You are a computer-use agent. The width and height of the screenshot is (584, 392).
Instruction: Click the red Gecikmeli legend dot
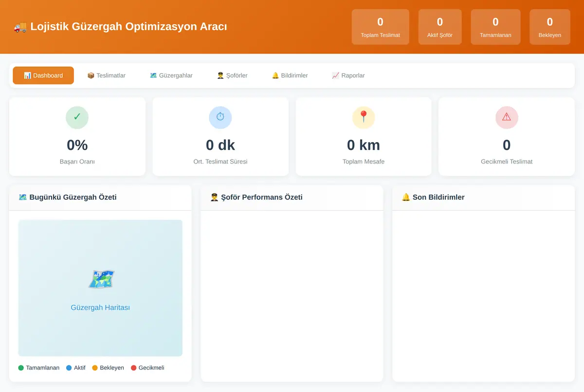click(x=134, y=368)
